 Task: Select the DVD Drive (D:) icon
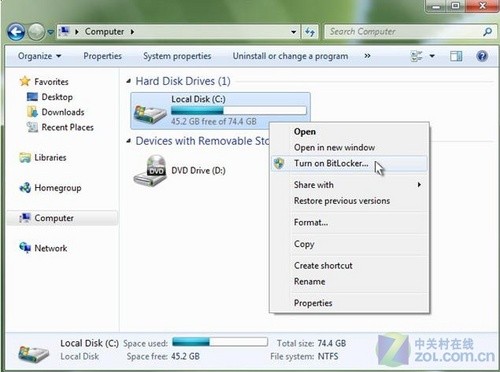pos(150,171)
